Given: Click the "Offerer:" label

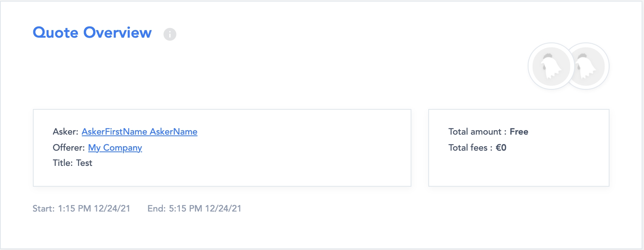Looking at the screenshot, I should point(69,148).
